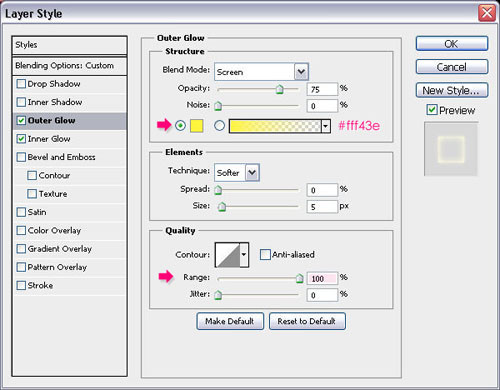Image resolution: width=500 pixels, height=390 pixels.
Task: Click the Opacity value input field
Action: pos(322,89)
